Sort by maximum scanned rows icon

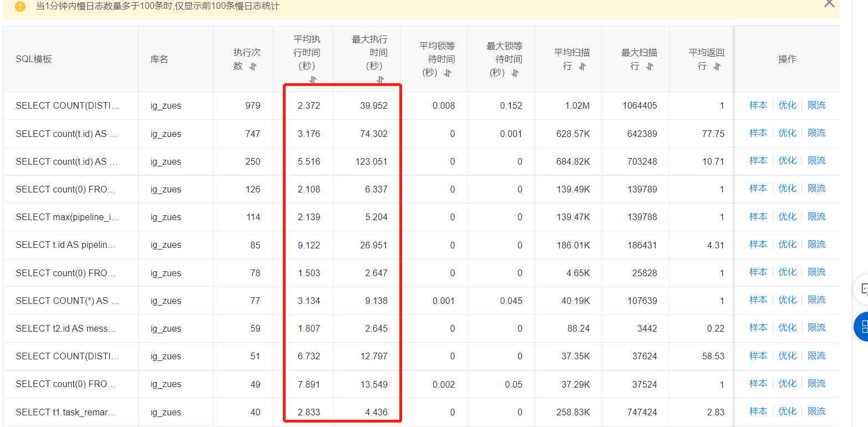(x=649, y=67)
